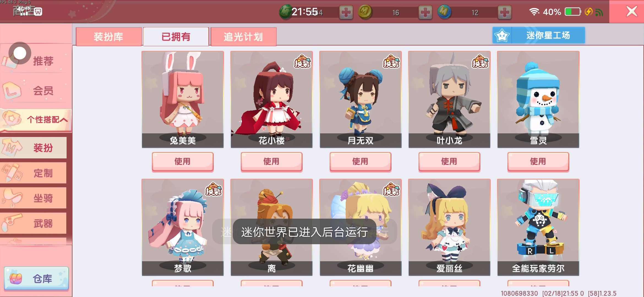Tap the plus icon next to green bean currency
The width and height of the screenshot is (644, 297).
(346, 12)
